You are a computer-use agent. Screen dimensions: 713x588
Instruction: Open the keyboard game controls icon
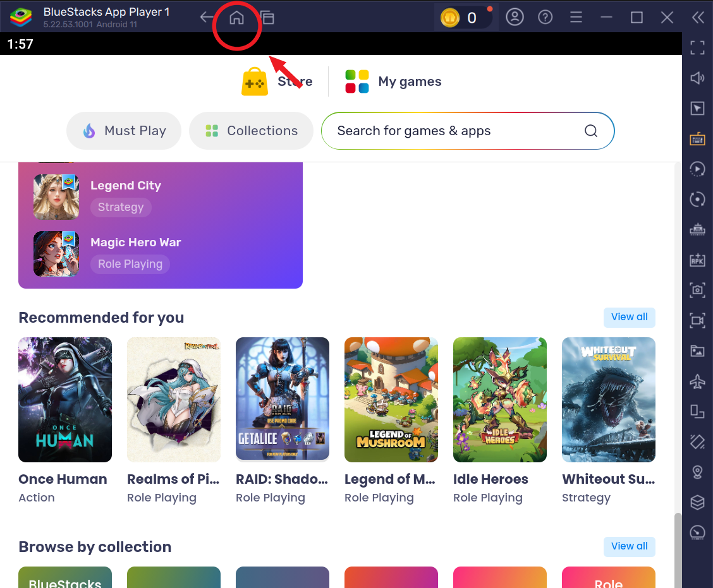click(697, 138)
